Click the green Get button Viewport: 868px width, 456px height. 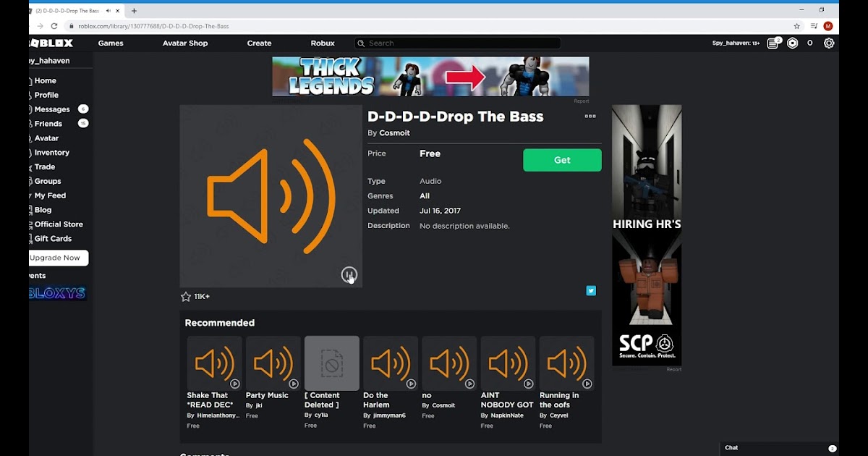point(562,160)
